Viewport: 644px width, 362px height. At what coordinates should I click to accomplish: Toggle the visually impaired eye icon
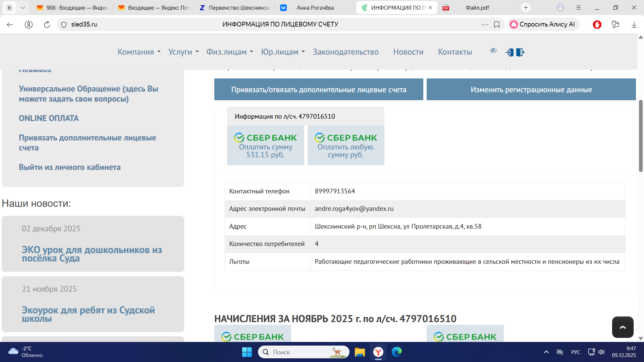tap(493, 51)
